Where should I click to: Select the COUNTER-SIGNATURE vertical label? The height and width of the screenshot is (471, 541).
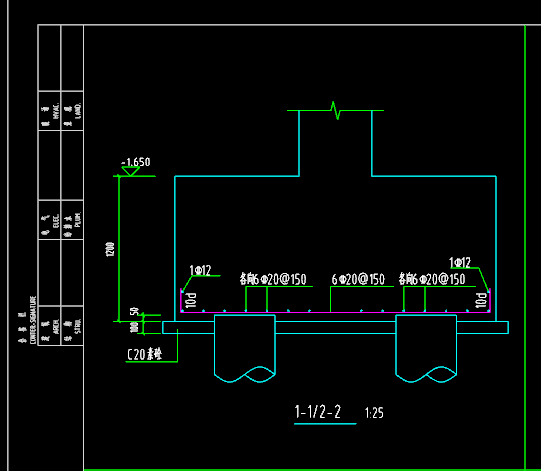click(x=33, y=320)
